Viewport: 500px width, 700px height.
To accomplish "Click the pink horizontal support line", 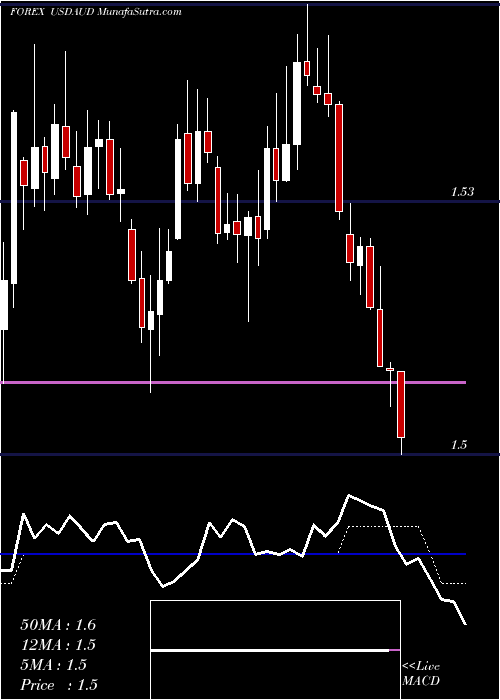I will [233, 383].
